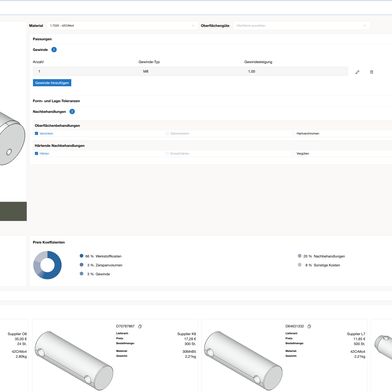Edit the M8 thread row with pencil icon
Screen dimensions: 392x392
coord(357,72)
